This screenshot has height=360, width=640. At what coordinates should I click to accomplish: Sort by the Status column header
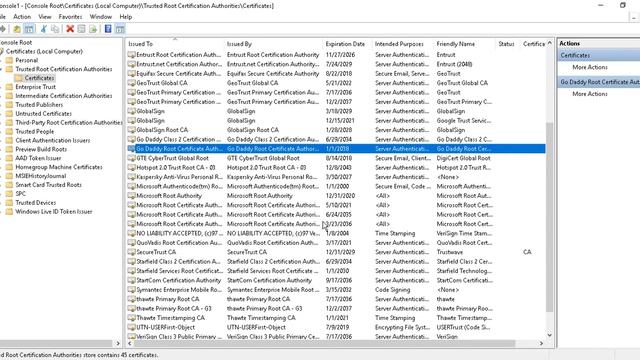pyautogui.click(x=508, y=44)
